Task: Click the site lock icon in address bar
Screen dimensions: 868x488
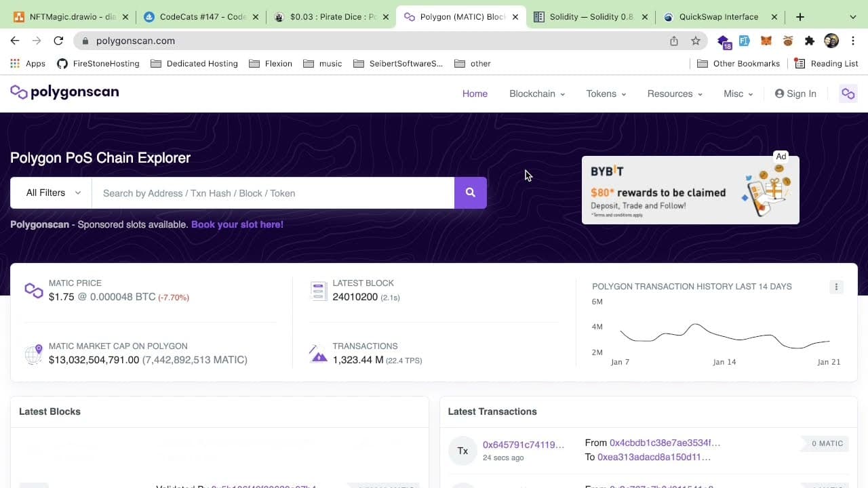Action: (85, 41)
